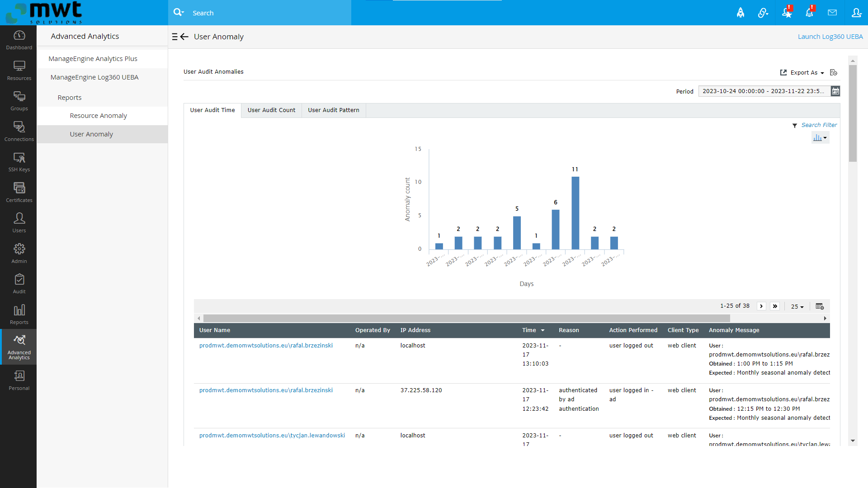The width and height of the screenshot is (868, 488).
Task: Switch to the User Audit Count tab
Action: coord(271,110)
